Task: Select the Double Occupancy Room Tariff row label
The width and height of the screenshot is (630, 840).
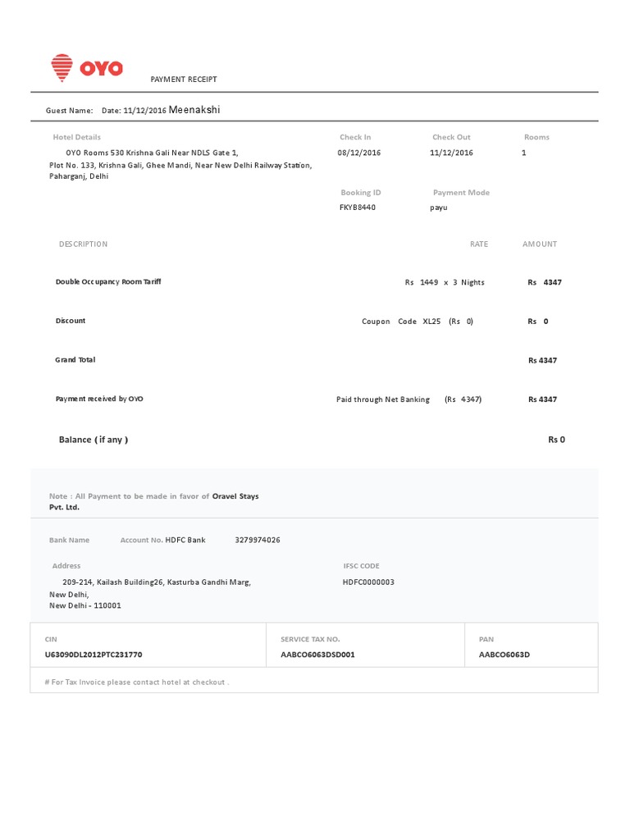Action: coord(108,281)
